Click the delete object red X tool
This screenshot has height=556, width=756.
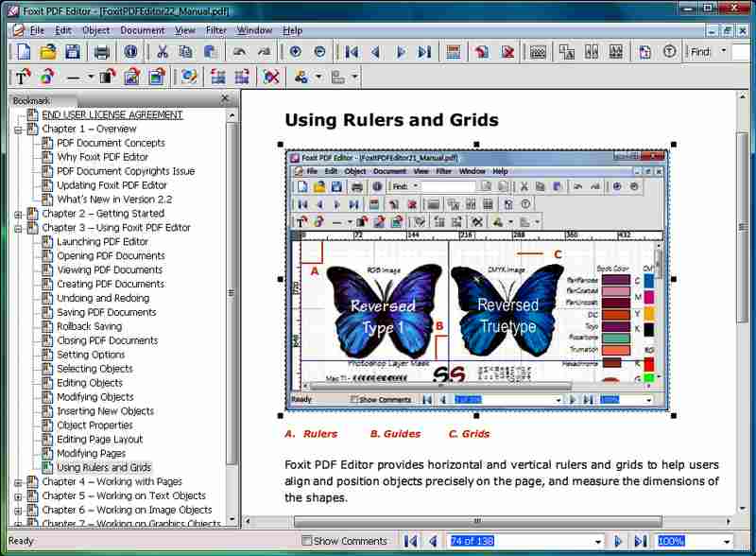[271, 77]
